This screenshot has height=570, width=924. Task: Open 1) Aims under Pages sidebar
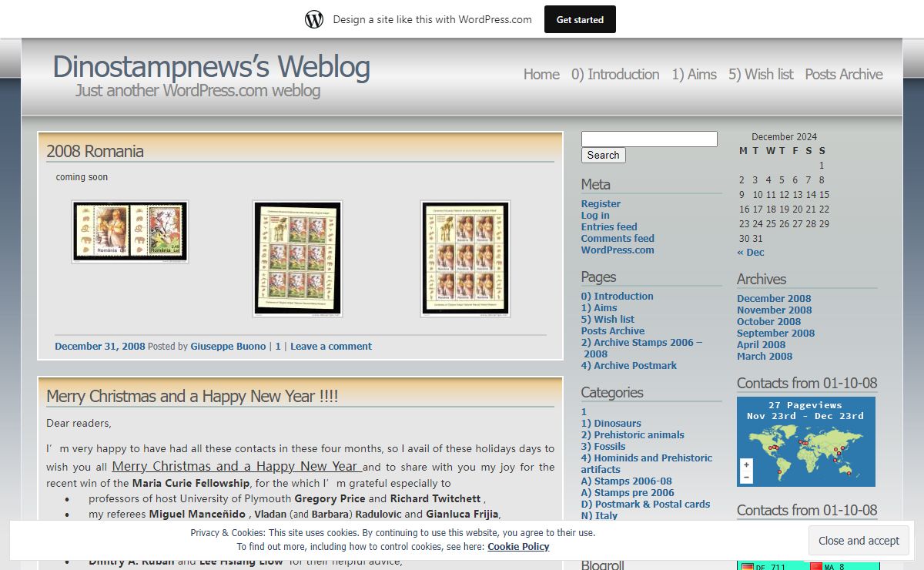pyautogui.click(x=599, y=308)
